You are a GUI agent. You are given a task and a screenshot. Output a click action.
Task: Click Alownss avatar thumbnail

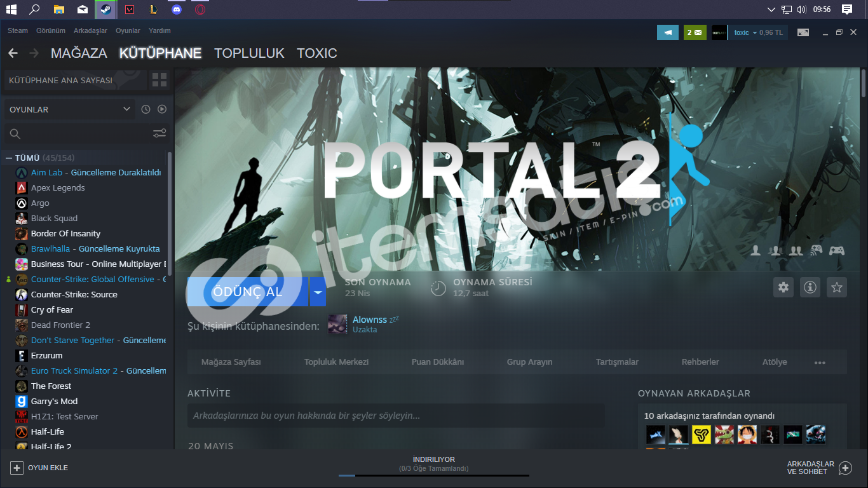[337, 324]
